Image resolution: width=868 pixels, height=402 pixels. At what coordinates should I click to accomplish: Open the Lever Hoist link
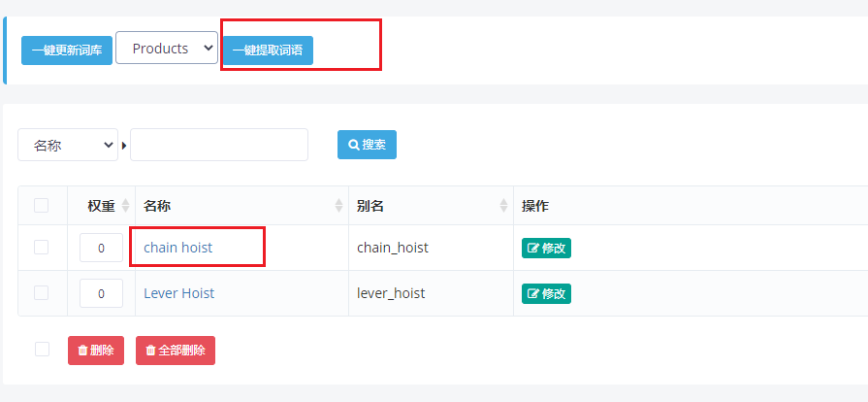178,293
